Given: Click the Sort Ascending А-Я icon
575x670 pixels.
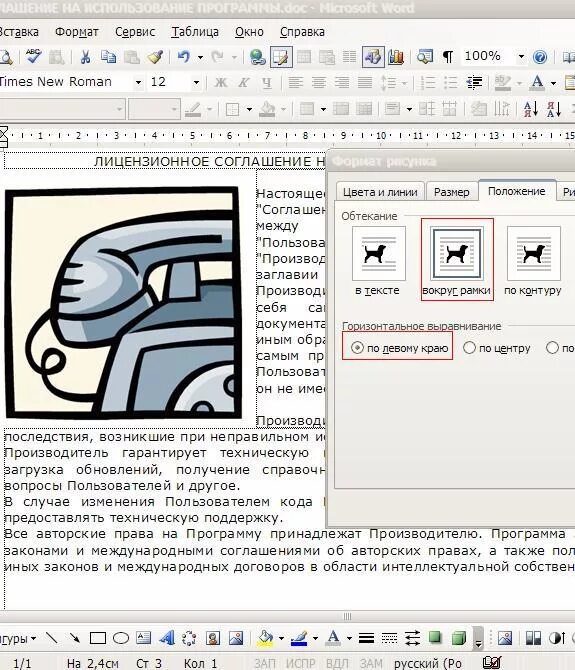Looking at the screenshot, I should [x=531, y=109].
